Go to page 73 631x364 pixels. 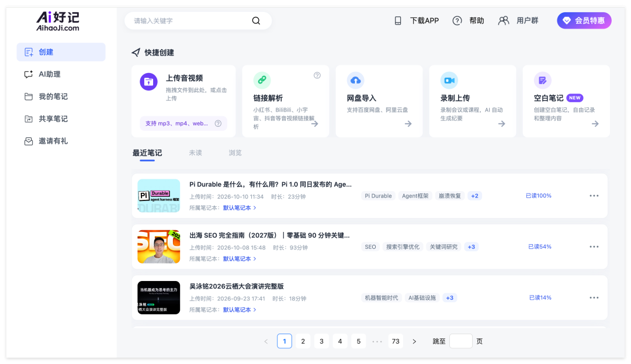pyautogui.click(x=396, y=341)
